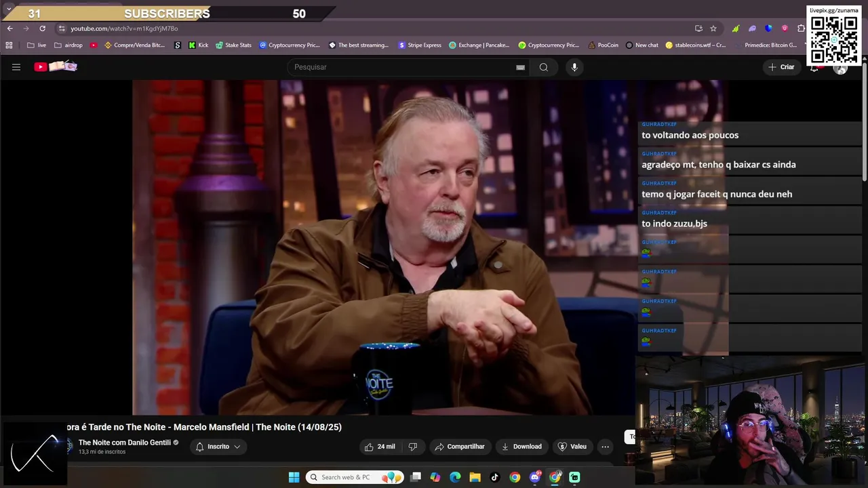This screenshot has width=868, height=488.
Task: Open TikTok from the taskbar
Action: pyautogui.click(x=494, y=477)
